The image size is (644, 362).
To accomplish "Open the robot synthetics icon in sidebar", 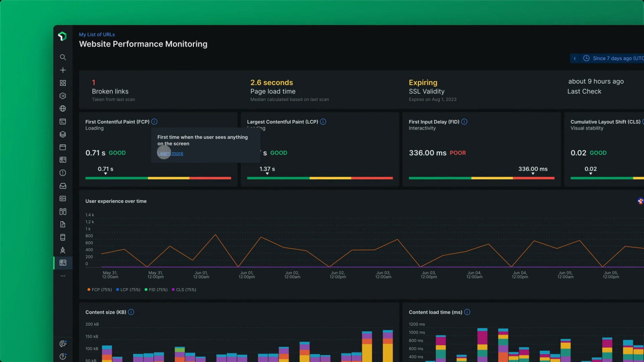I will point(63,250).
